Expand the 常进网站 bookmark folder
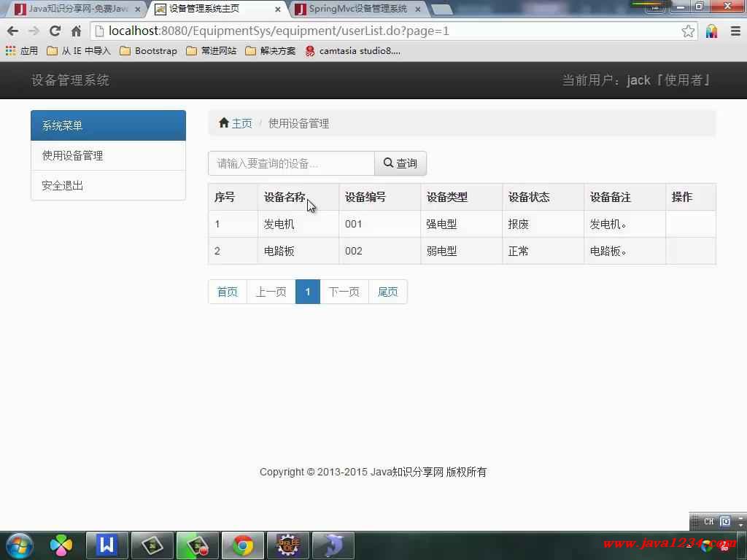Viewport: 747px width, 560px height. pyautogui.click(x=212, y=51)
